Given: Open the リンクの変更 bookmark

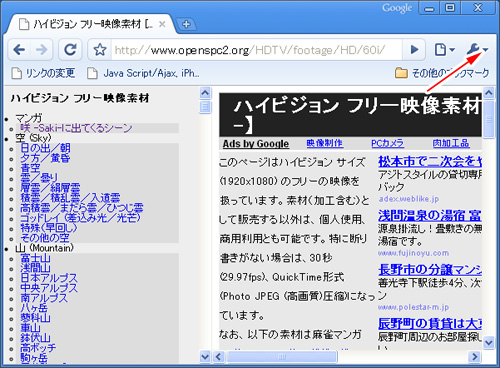Looking at the screenshot, I should point(43,73).
